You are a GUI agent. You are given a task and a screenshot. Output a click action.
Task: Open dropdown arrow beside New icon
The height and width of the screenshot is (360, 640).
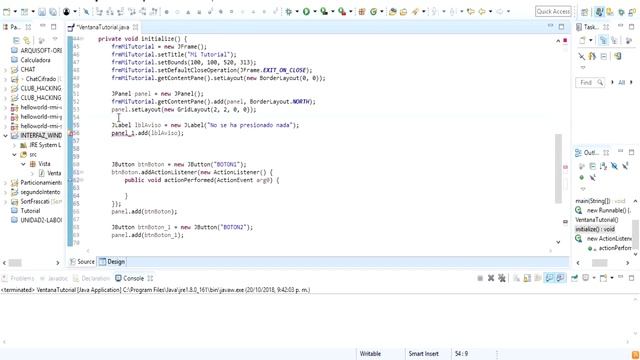pos(15,12)
